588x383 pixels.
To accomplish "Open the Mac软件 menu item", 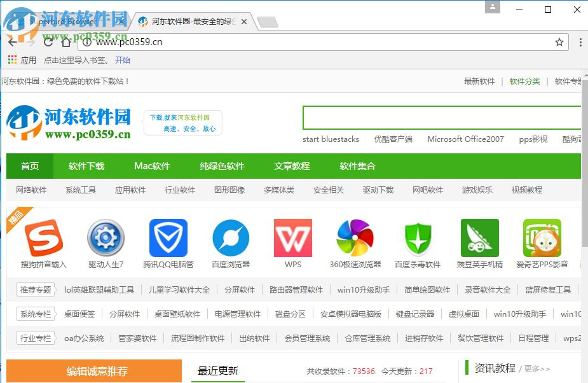I will coord(152,166).
